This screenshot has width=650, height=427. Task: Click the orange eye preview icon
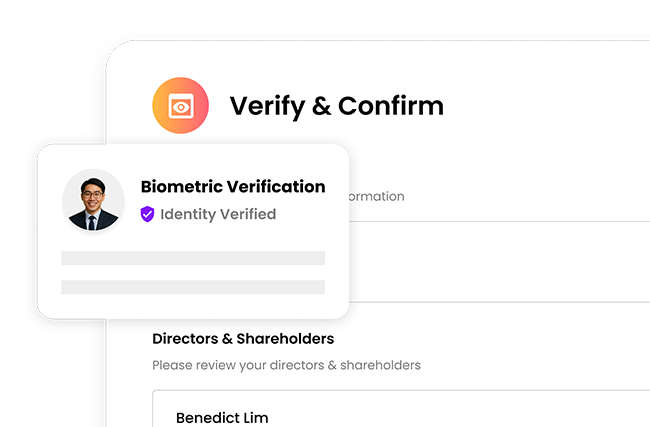pyautogui.click(x=180, y=106)
